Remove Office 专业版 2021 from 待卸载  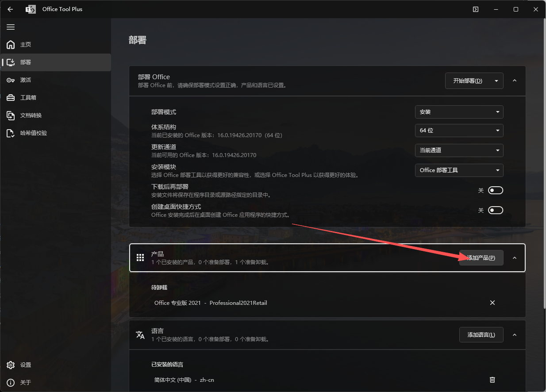(x=492, y=303)
